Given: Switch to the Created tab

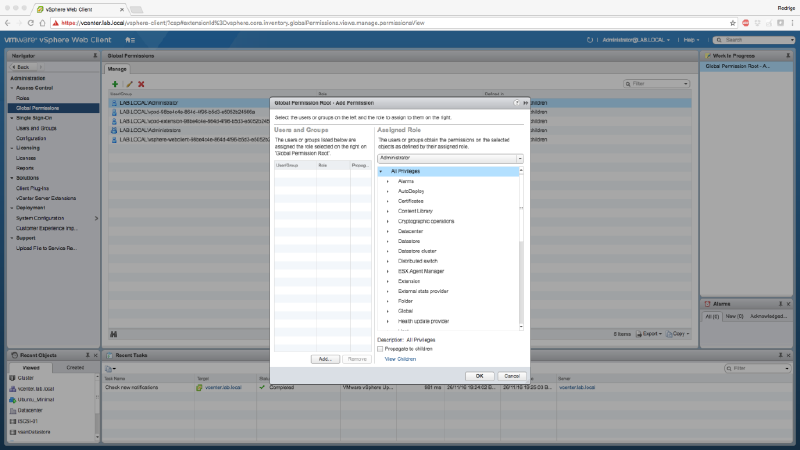Looking at the screenshot, I should [x=75, y=368].
